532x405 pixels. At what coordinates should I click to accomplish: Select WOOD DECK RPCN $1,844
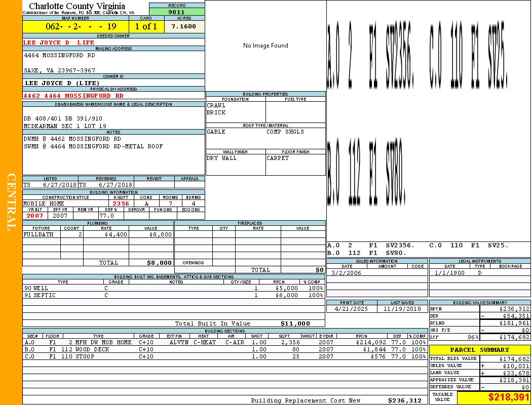click(x=375, y=350)
